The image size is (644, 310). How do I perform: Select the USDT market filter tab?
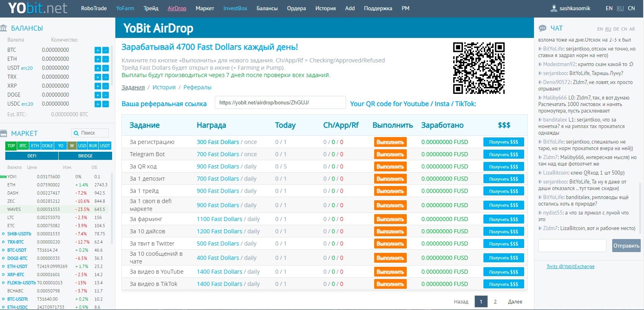[x=105, y=146]
